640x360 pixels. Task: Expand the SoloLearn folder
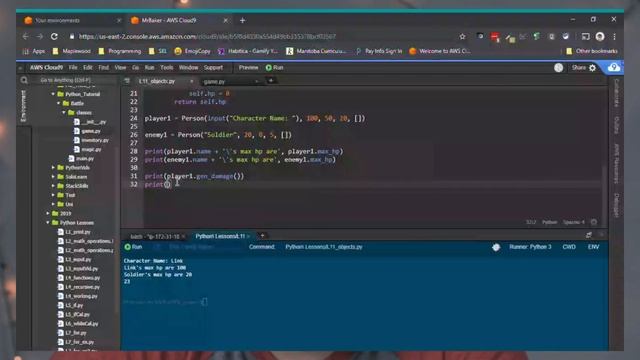53,177
